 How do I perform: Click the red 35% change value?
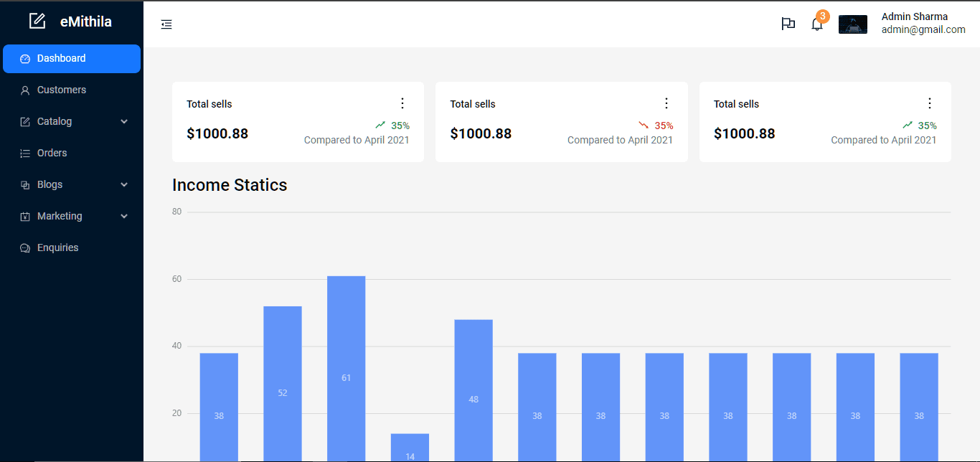pos(664,126)
